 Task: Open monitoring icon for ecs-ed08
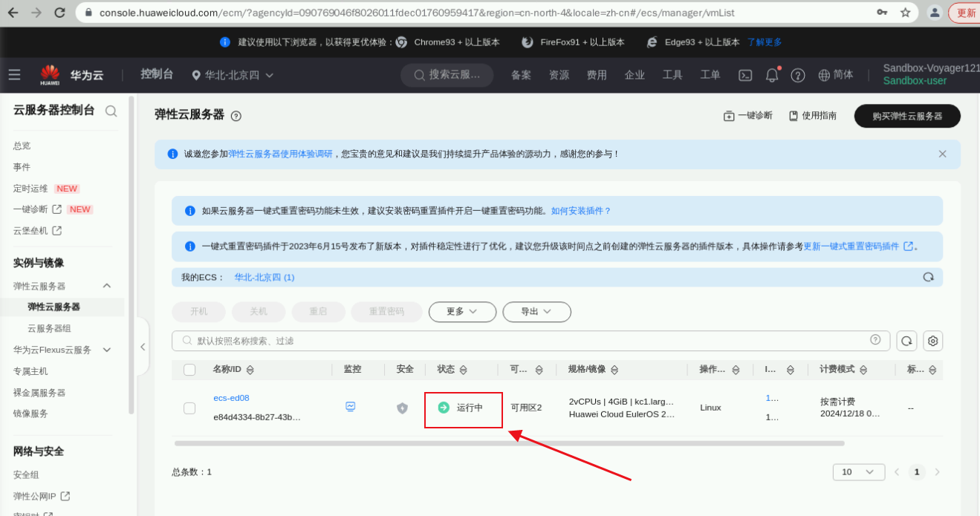click(351, 406)
